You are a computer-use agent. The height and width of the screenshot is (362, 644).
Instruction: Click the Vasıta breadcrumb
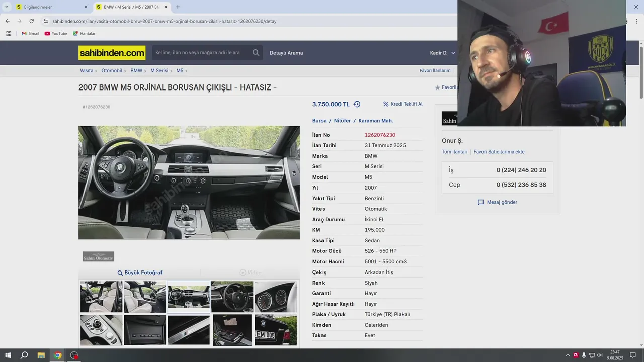[87, 71]
